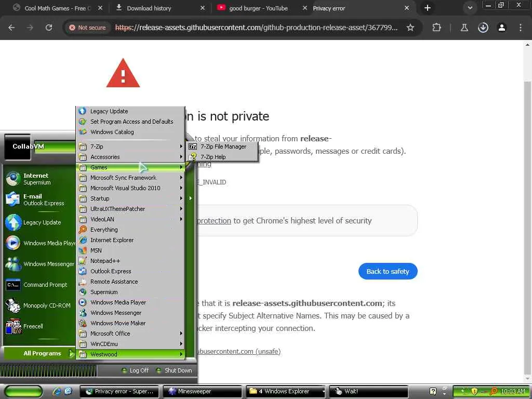Switch to Cool Math Games tab
Image resolution: width=532 pixels, height=399 pixels.
[58, 8]
